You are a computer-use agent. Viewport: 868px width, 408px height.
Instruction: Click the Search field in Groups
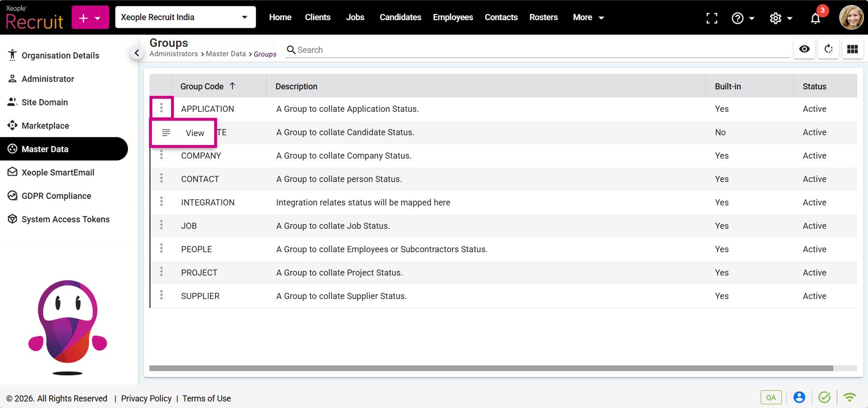537,50
